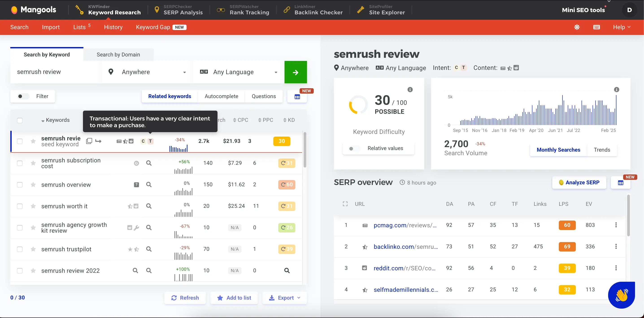Switch chart to Trends tab
Viewport: 644px width, 318px height.
(602, 150)
